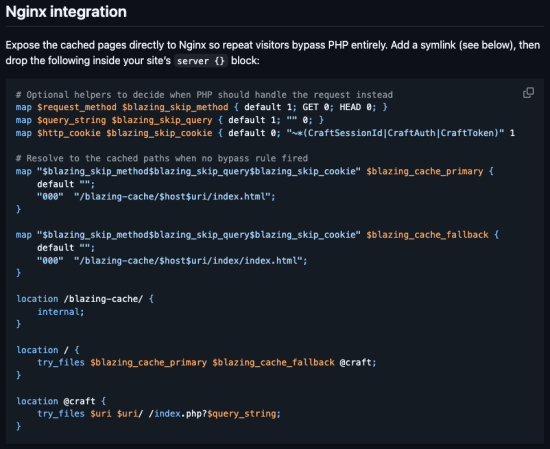Click the 'location /blazing-cache/ {' line
Screen dimensions: 550x449
[85, 299]
